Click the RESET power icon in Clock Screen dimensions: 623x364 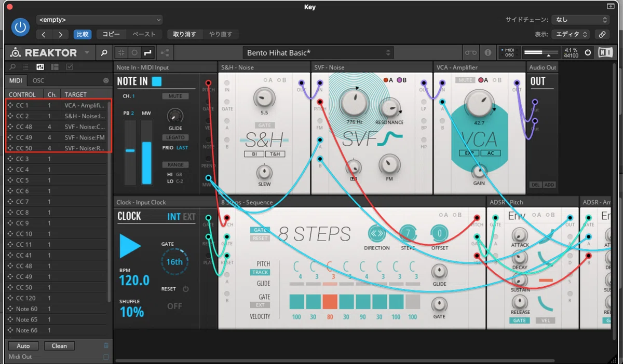pos(185,289)
